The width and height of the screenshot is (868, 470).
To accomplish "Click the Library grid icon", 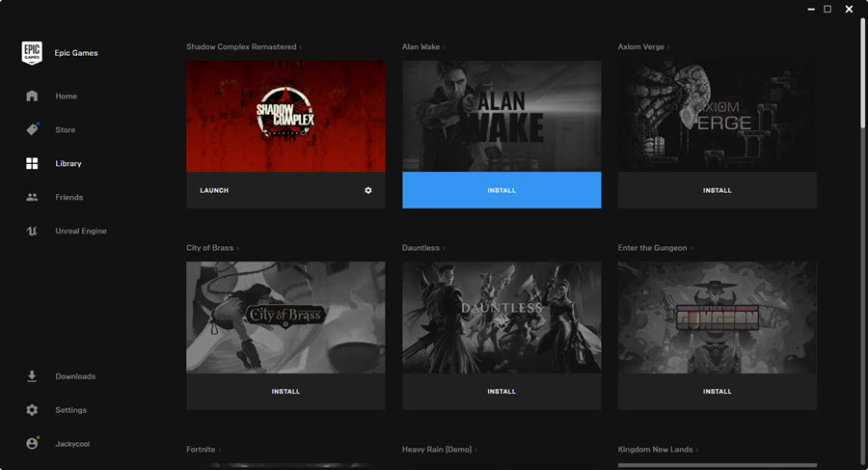I will (x=32, y=163).
